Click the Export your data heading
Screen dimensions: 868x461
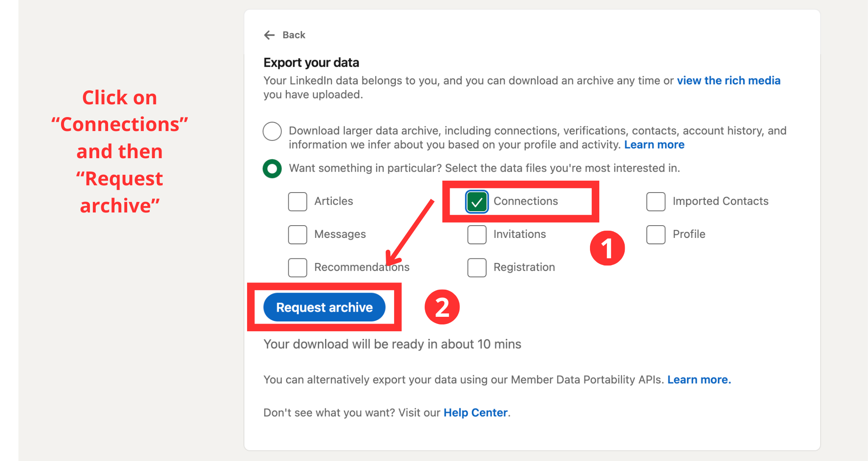coord(311,62)
